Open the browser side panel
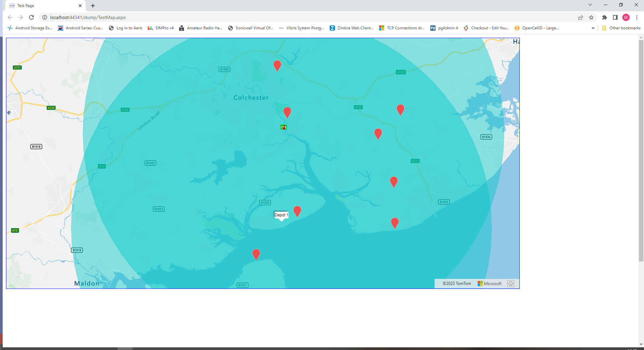This screenshot has height=350, width=644. pos(615,17)
